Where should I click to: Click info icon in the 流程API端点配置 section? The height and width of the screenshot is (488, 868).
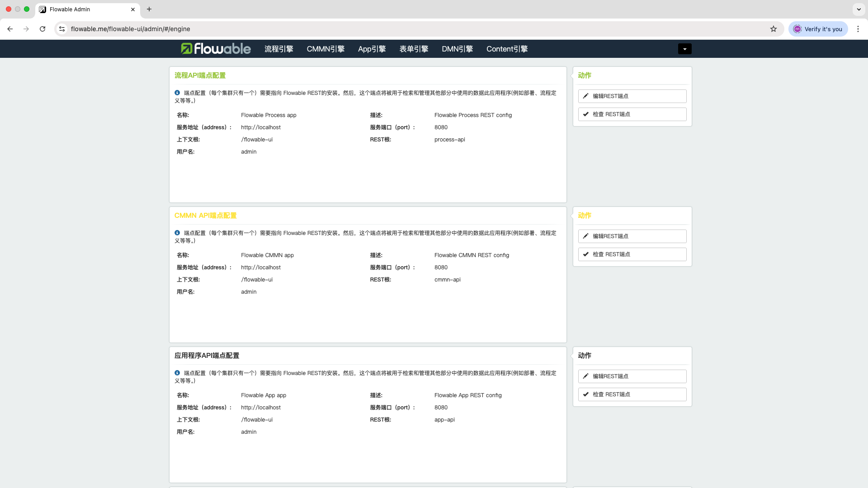point(177,93)
